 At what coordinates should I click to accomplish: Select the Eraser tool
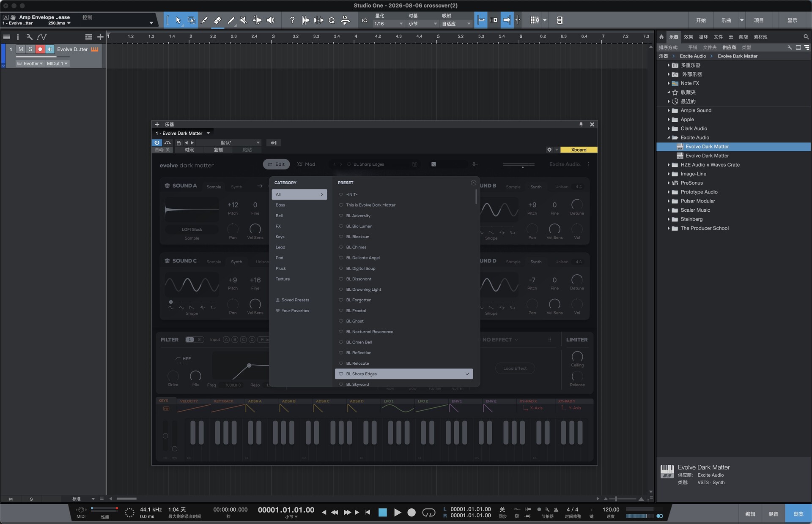coord(217,20)
